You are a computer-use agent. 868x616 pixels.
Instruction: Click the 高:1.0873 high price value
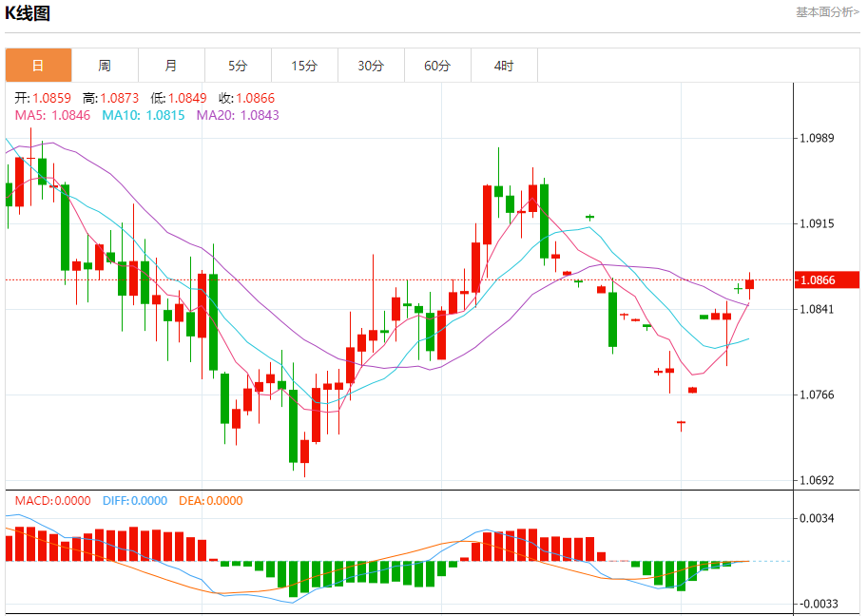point(110,98)
